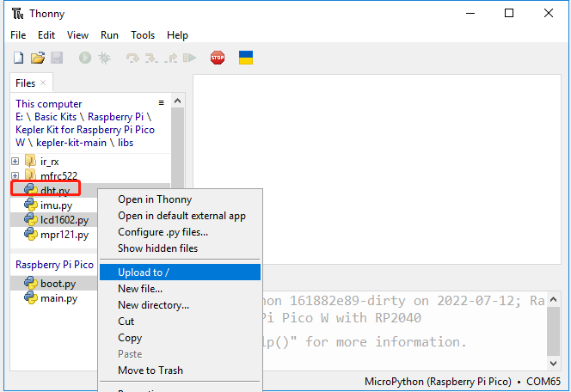Select Cut in context menu

181,322
